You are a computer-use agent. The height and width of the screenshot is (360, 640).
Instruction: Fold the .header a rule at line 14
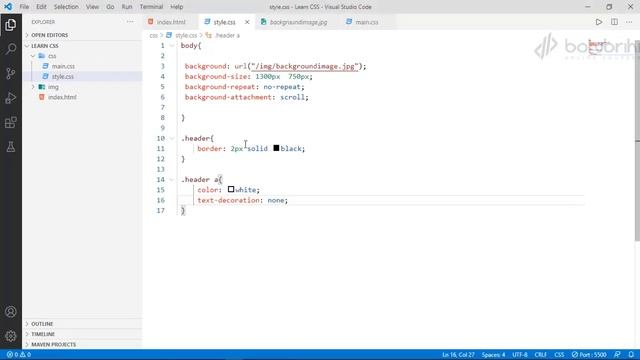[172, 180]
